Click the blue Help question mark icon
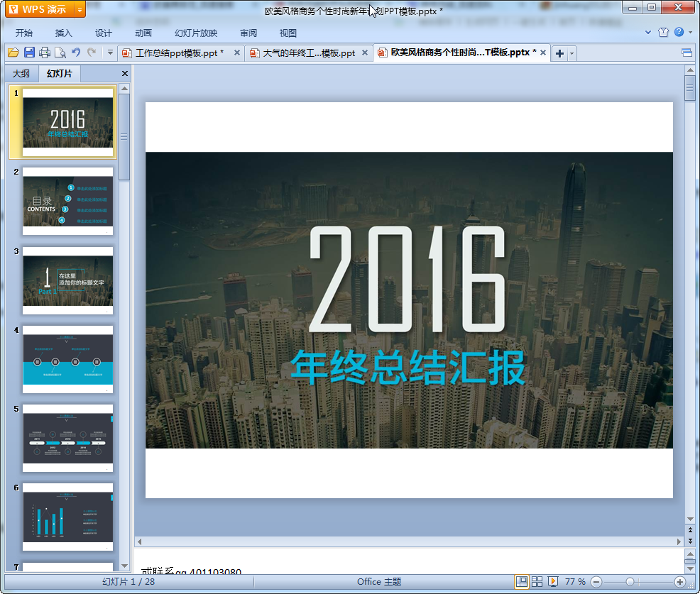The height and width of the screenshot is (594, 700). [x=679, y=32]
